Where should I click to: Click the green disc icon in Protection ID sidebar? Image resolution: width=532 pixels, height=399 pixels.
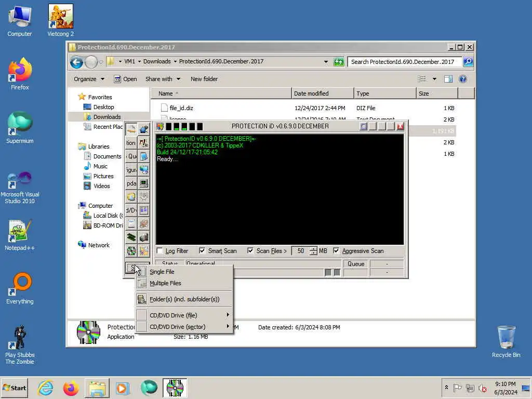pos(131,251)
